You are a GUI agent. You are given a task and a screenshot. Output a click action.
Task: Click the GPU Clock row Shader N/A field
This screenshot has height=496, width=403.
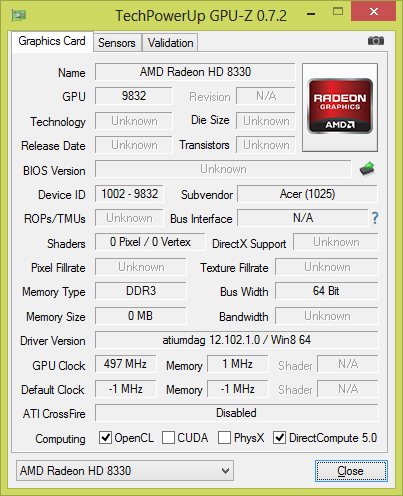(348, 364)
